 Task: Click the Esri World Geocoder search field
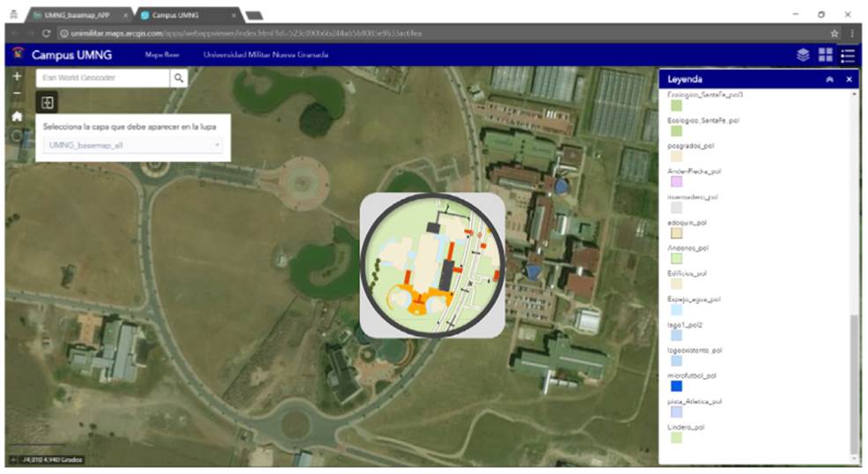coord(102,78)
